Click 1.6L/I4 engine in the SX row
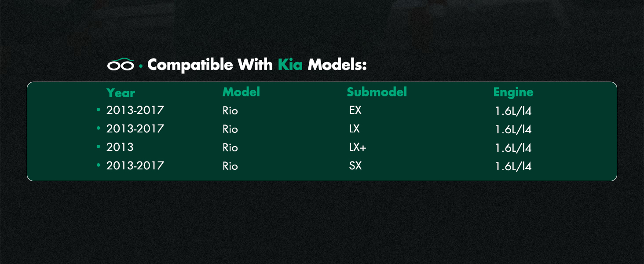The width and height of the screenshot is (644, 264). click(513, 166)
